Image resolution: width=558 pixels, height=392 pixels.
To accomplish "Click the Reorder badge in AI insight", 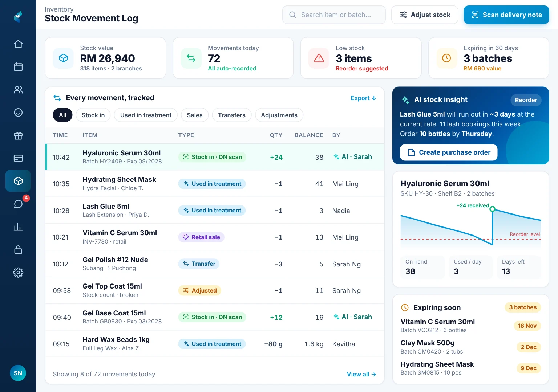I will point(526,100).
